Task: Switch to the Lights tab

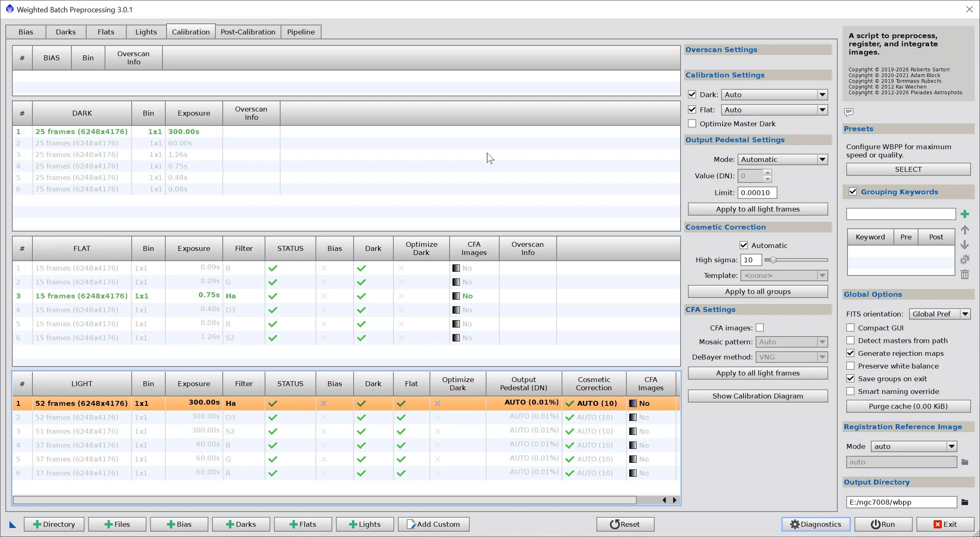Action: pyautogui.click(x=146, y=32)
